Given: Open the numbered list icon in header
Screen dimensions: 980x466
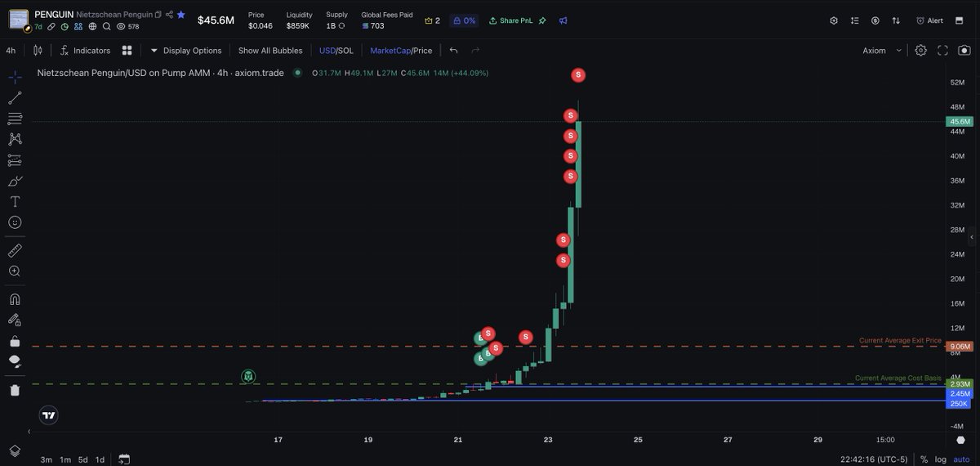Looking at the screenshot, I should pos(854,20).
